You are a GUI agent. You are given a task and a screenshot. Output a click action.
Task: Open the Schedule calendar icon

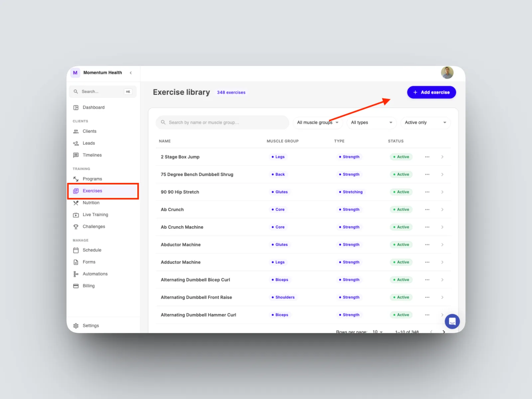(x=76, y=250)
